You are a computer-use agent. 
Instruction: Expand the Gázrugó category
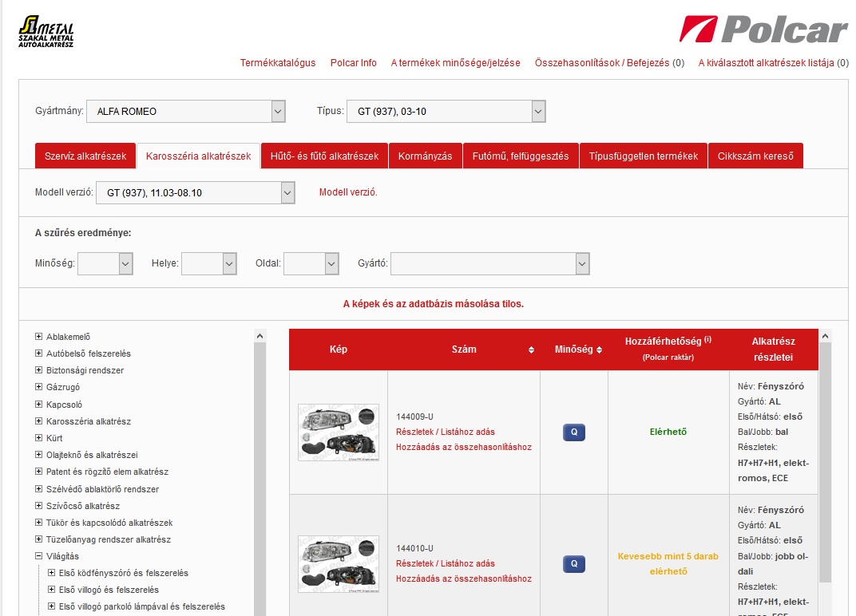[39, 387]
